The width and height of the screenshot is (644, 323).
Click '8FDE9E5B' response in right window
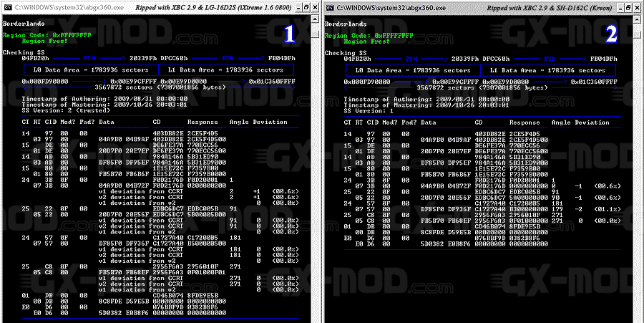point(525,226)
